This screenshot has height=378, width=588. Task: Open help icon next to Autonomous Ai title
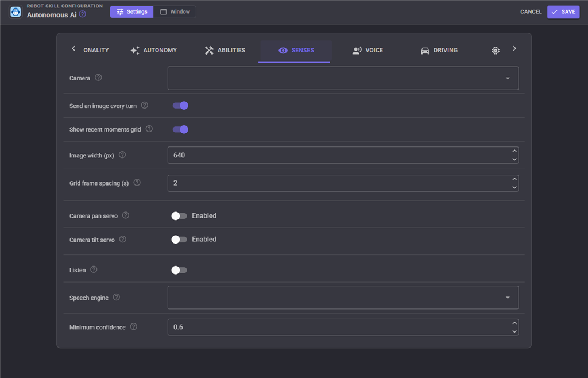(x=83, y=14)
